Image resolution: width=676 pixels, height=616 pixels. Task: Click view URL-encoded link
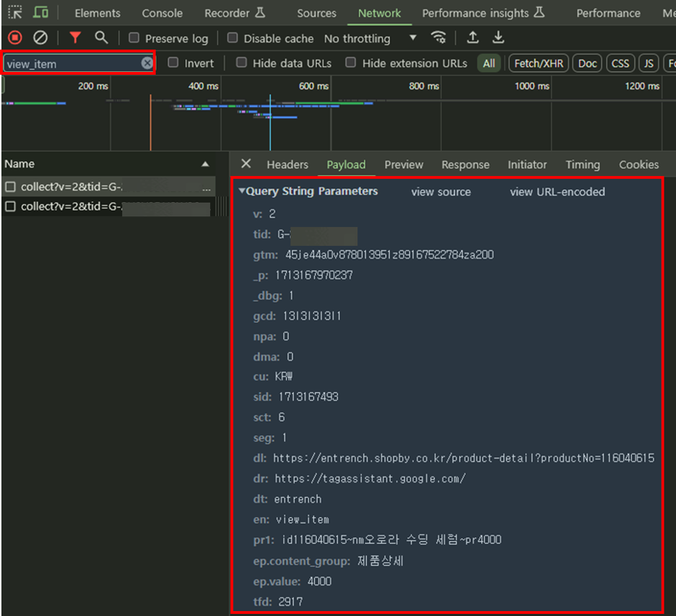coord(557,192)
